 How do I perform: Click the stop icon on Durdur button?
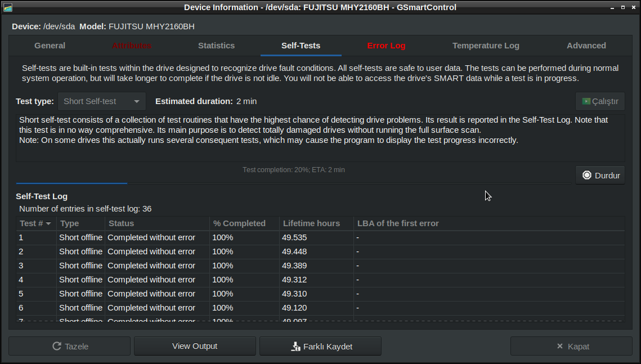click(586, 175)
